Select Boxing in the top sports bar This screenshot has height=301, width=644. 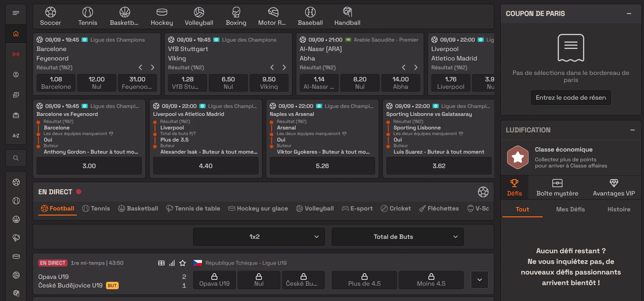[x=236, y=17]
